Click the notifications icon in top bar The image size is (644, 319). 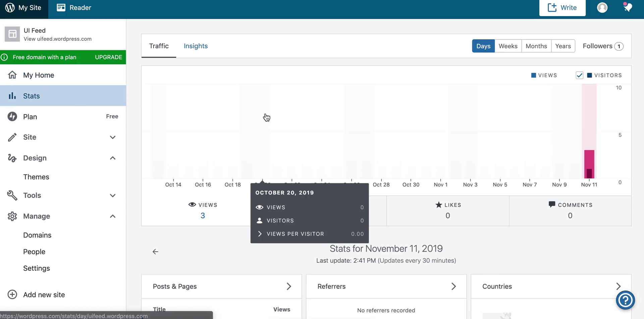click(x=628, y=7)
